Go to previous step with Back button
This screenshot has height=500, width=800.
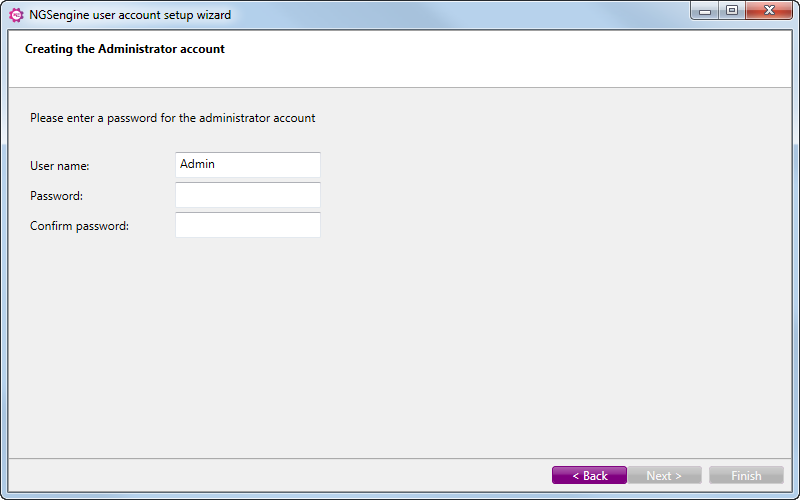tap(589, 475)
